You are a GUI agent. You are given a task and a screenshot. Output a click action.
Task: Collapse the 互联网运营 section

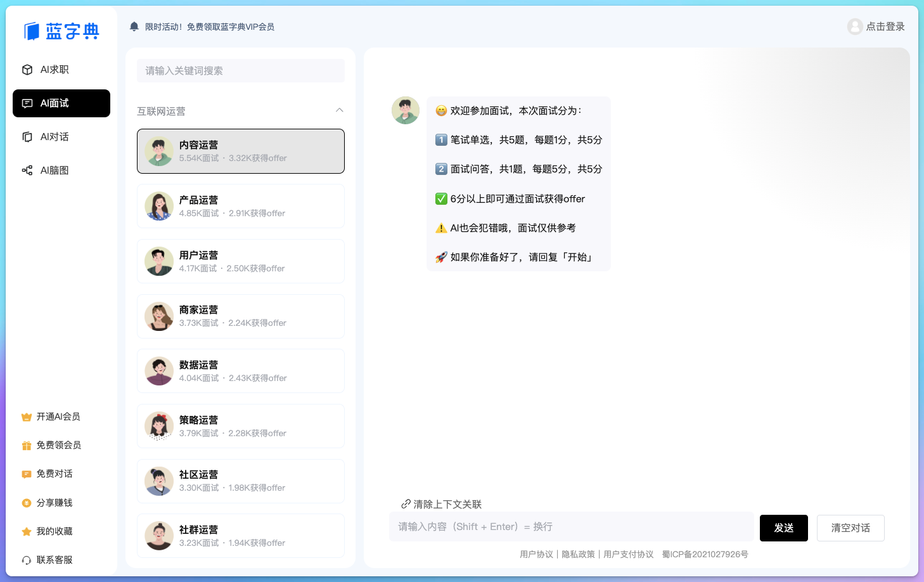(x=340, y=110)
